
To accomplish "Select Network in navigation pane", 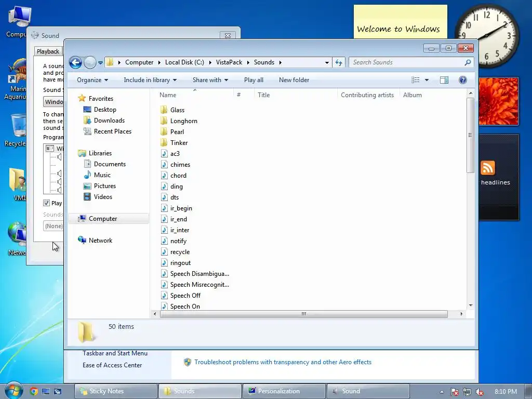I will point(100,240).
